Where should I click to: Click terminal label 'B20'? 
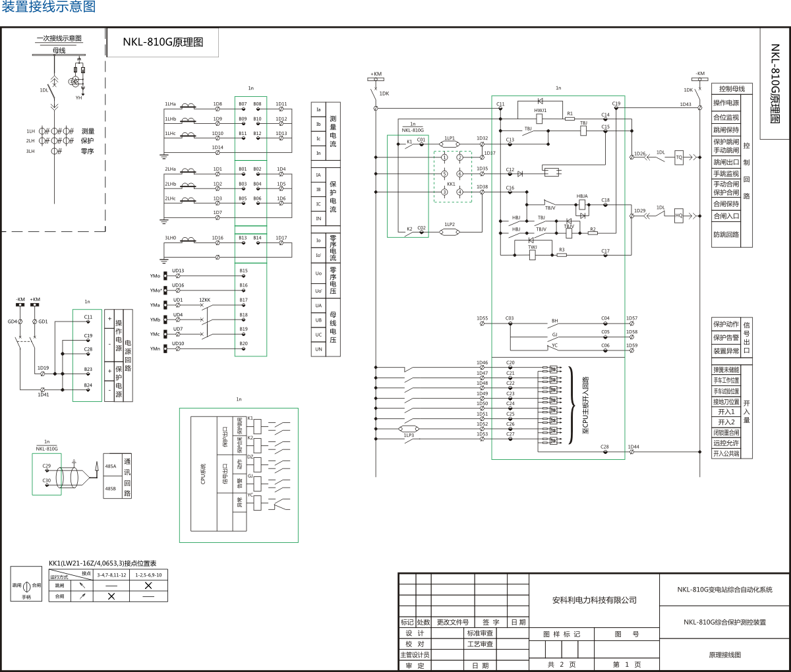point(244,344)
